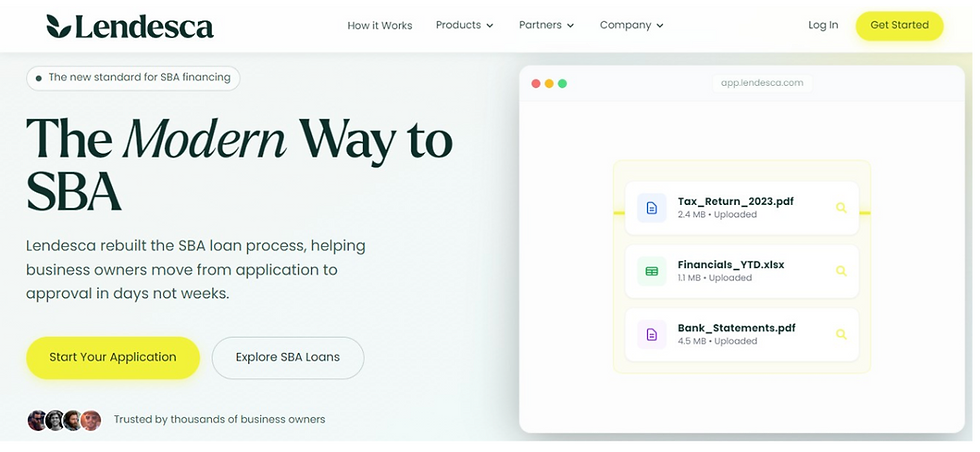The width and height of the screenshot is (980, 452).
Task: Click the Log In link
Action: pyautogui.click(x=823, y=25)
